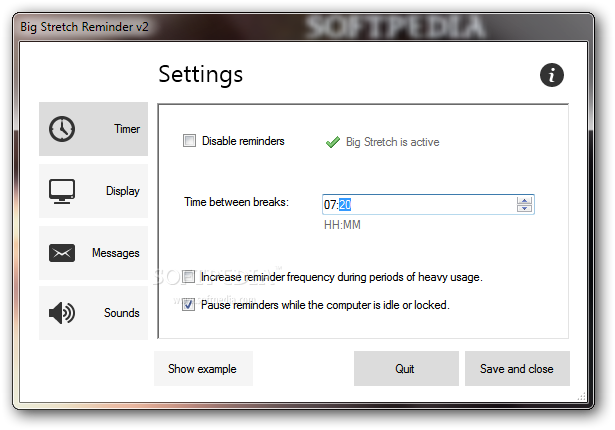
Task: Click the Show example button
Action: 203,368
